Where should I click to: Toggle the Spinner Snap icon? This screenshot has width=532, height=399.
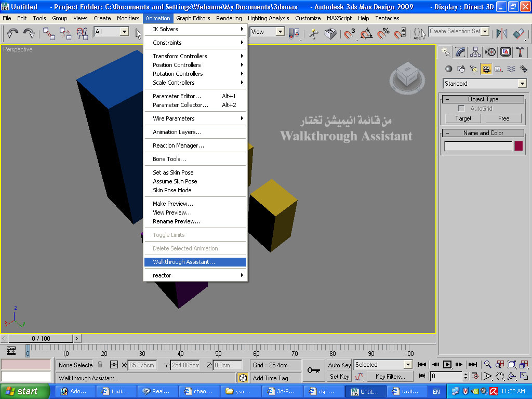pos(400,33)
